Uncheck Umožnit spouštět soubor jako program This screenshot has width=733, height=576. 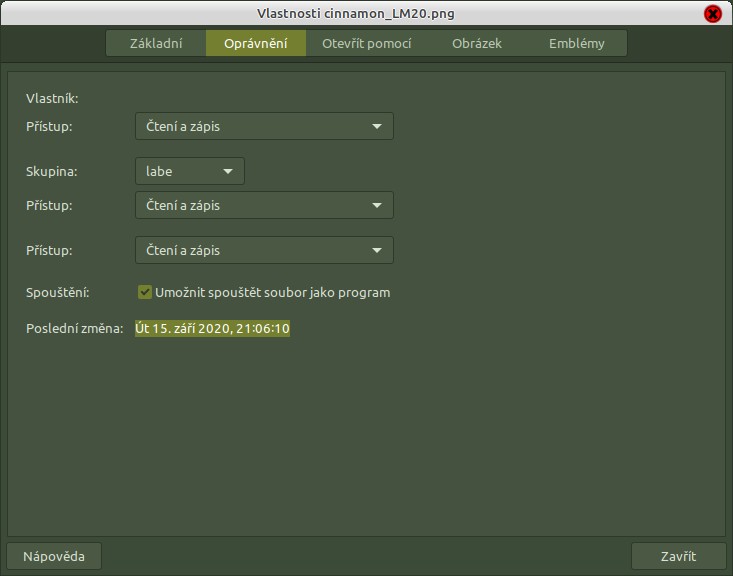pos(145,293)
